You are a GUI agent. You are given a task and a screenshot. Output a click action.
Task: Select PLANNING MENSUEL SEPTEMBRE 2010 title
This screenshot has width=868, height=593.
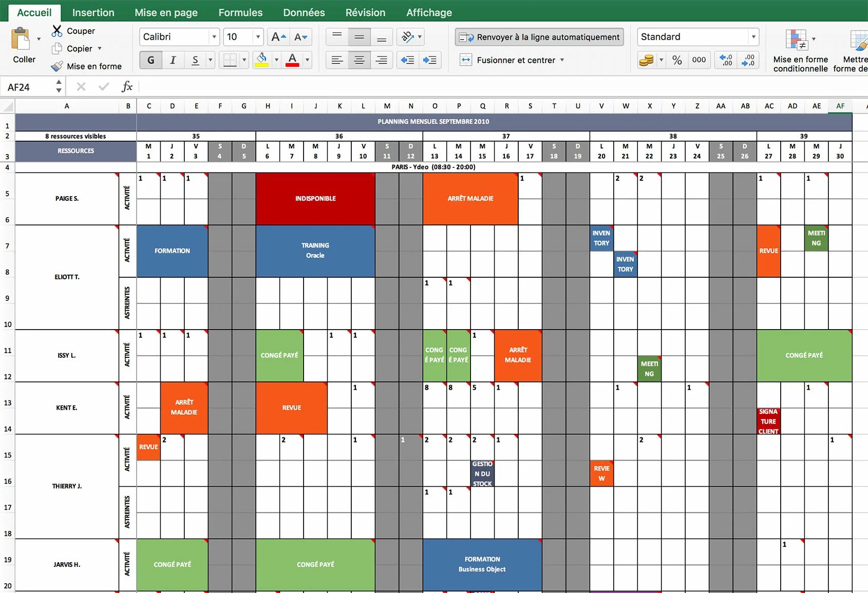433,122
